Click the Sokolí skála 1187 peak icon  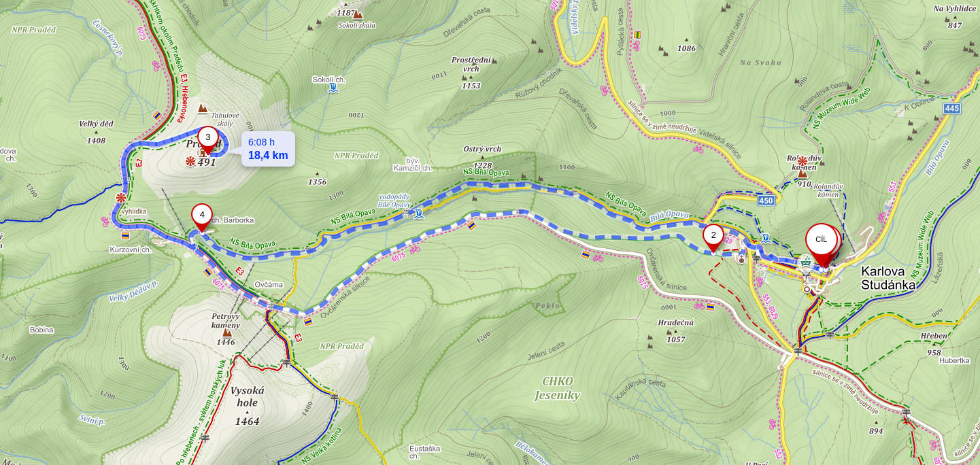[358, 14]
